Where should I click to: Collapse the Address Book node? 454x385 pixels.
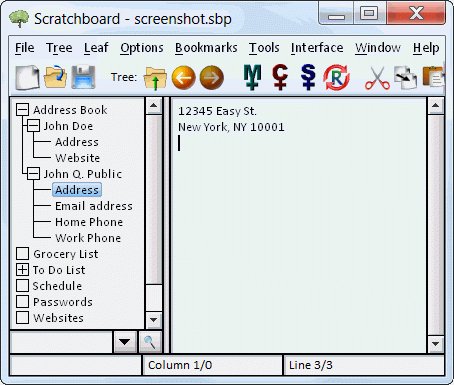click(x=22, y=110)
